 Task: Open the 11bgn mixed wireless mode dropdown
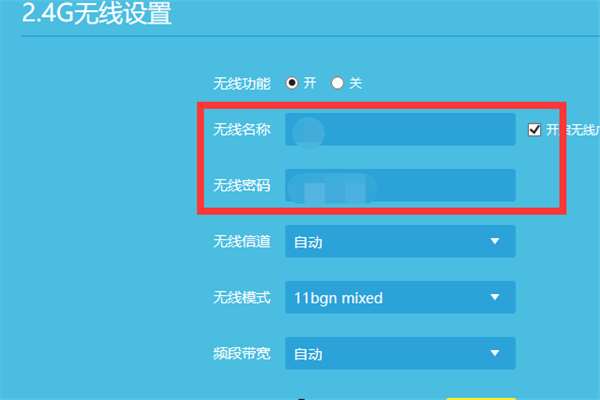400,297
